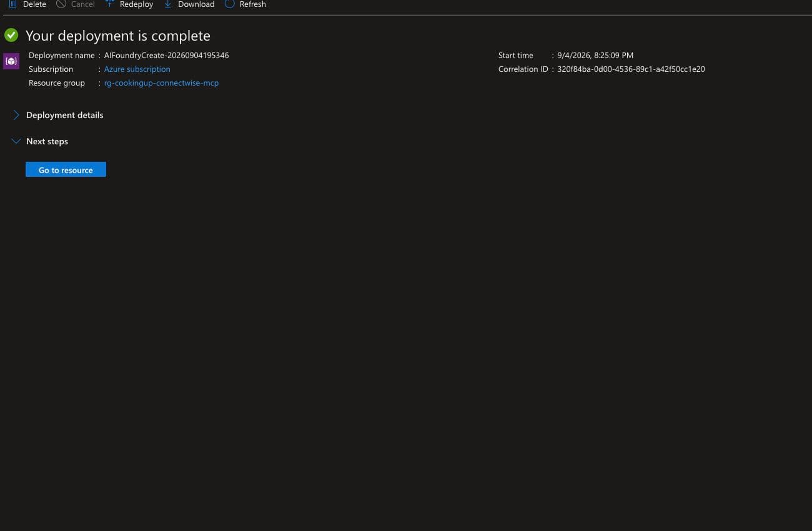Click the start time value 9/4/2026, 8:25:09 PM
Screen dimensions: 812x531
click(x=595, y=56)
